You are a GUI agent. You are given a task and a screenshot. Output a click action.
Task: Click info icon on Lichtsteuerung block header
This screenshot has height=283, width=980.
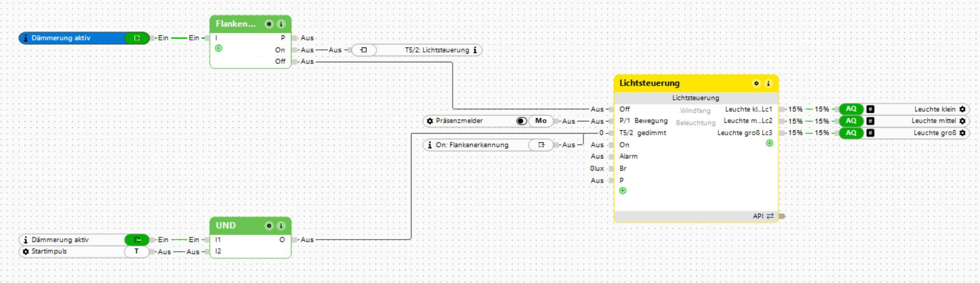pyautogui.click(x=768, y=83)
